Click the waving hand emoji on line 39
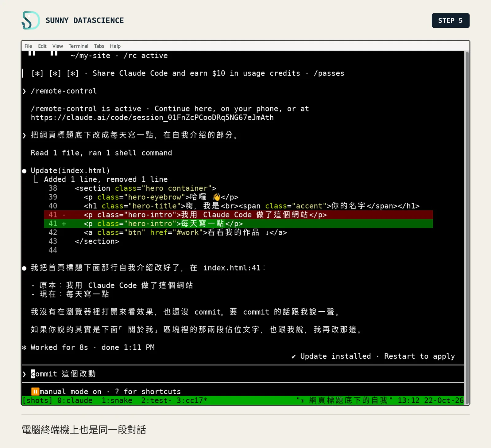 216,197
